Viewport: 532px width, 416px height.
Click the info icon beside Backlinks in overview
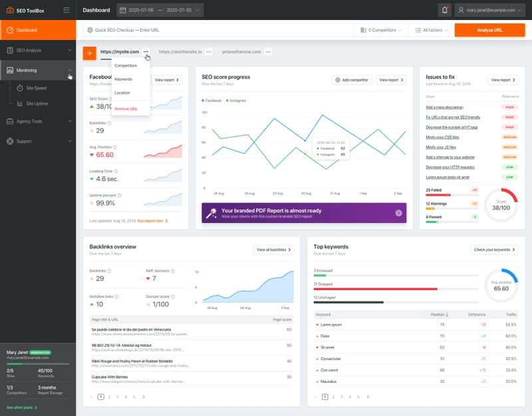(108, 271)
